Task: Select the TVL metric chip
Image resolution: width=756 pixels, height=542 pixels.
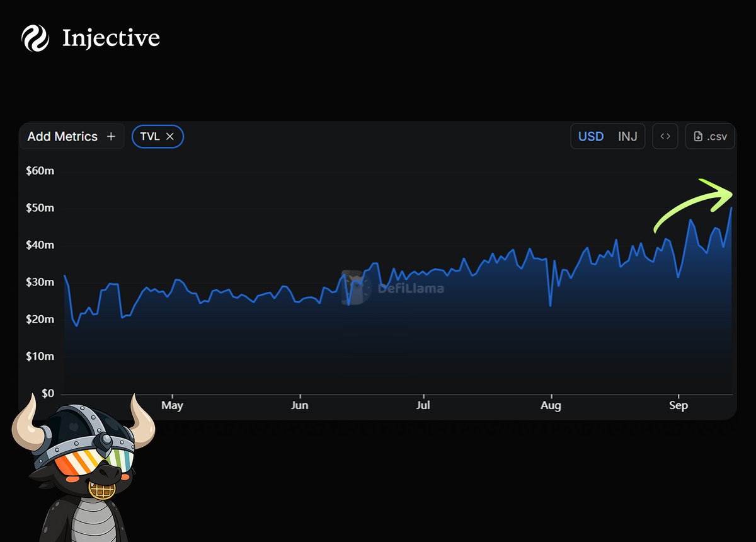Action: [x=157, y=136]
